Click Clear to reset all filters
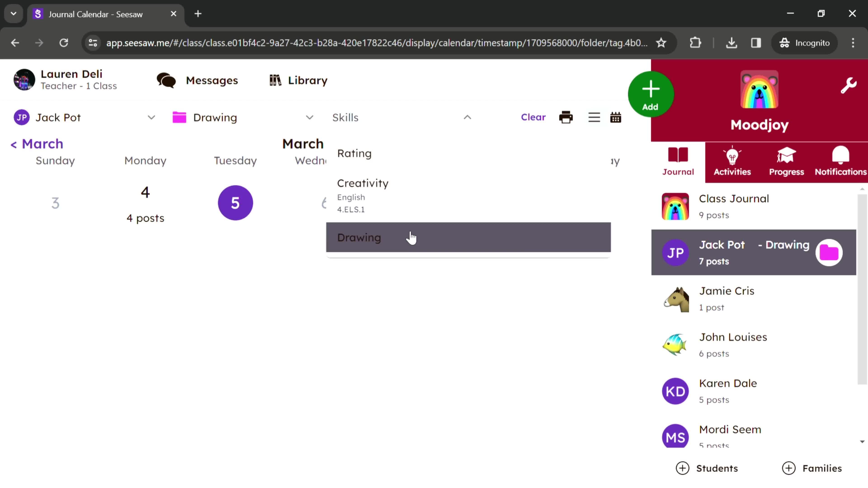The image size is (868, 488). pos(532,117)
